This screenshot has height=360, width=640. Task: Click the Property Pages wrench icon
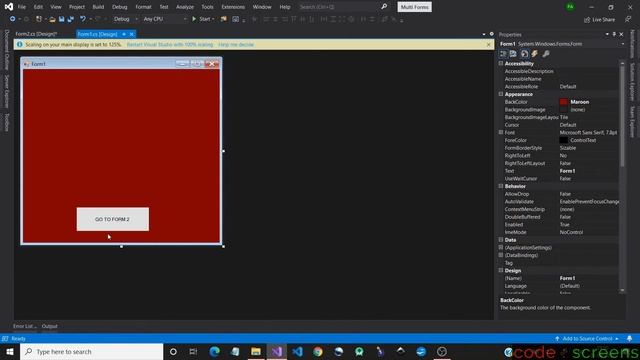pos(546,54)
